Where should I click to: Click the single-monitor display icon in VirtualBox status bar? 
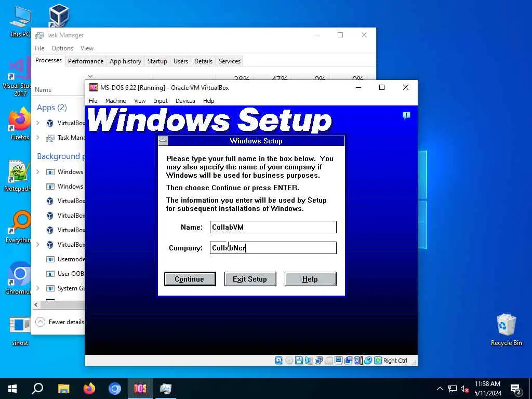point(338,361)
